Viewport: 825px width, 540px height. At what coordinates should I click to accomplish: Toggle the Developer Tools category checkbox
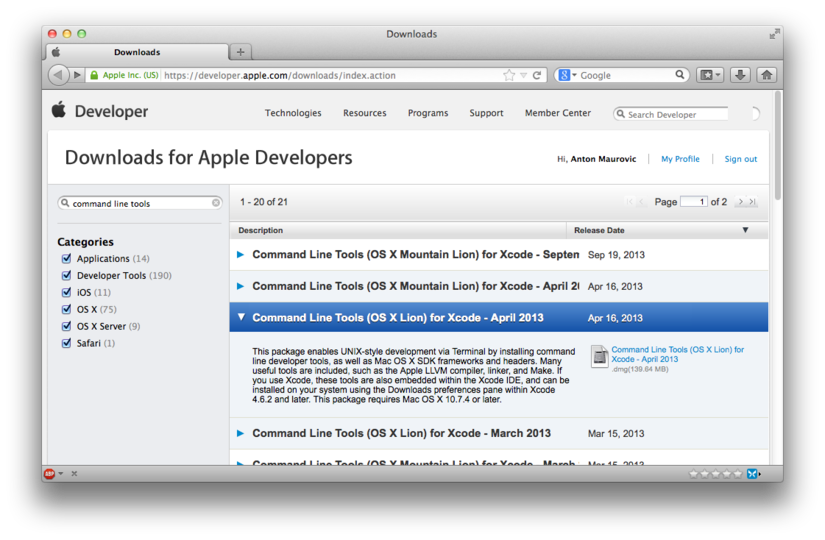[x=67, y=276]
